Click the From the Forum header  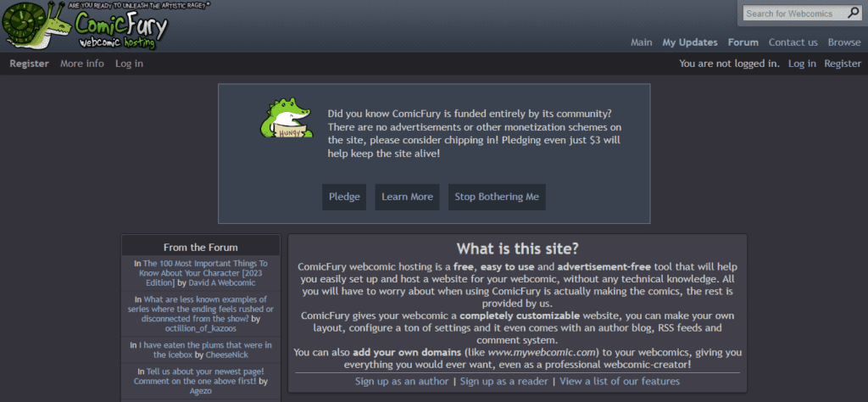(x=200, y=248)
